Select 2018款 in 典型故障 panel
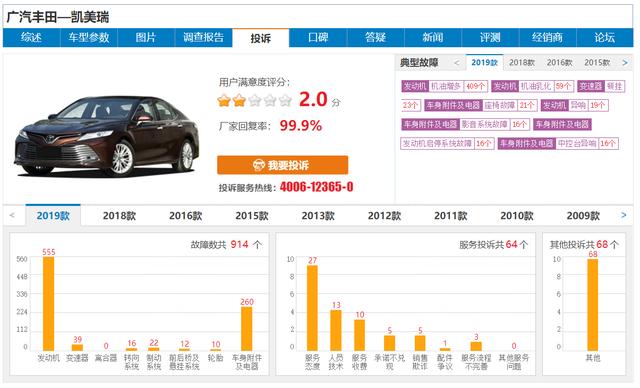This screenshot has width=640, height=388. (522, 63)
